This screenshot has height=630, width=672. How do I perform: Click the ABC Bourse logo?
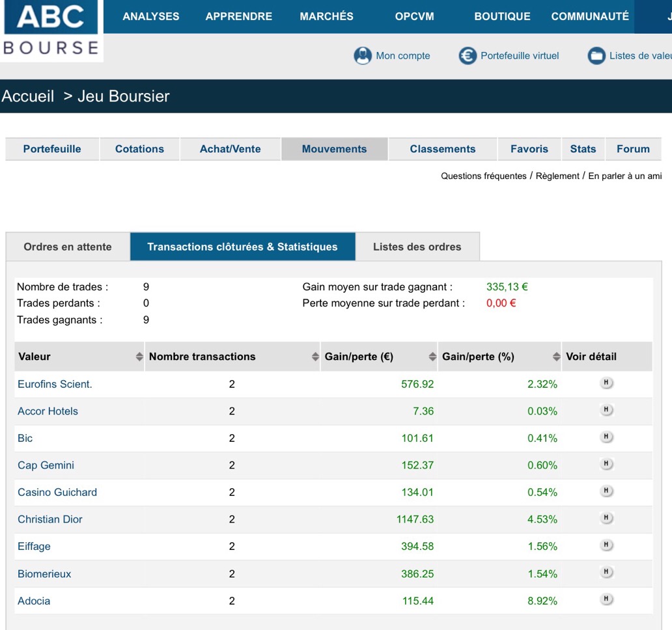pyautogui.click(x=51, y=30)
